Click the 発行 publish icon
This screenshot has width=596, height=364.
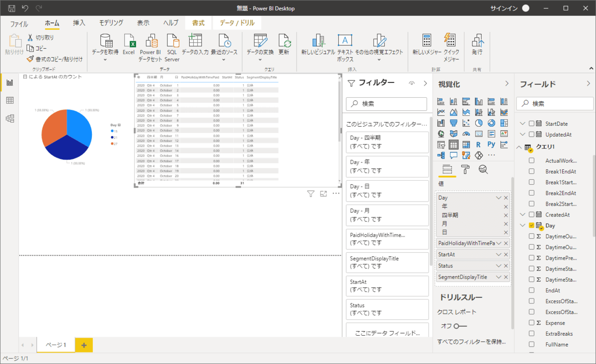tap(477, 46)
